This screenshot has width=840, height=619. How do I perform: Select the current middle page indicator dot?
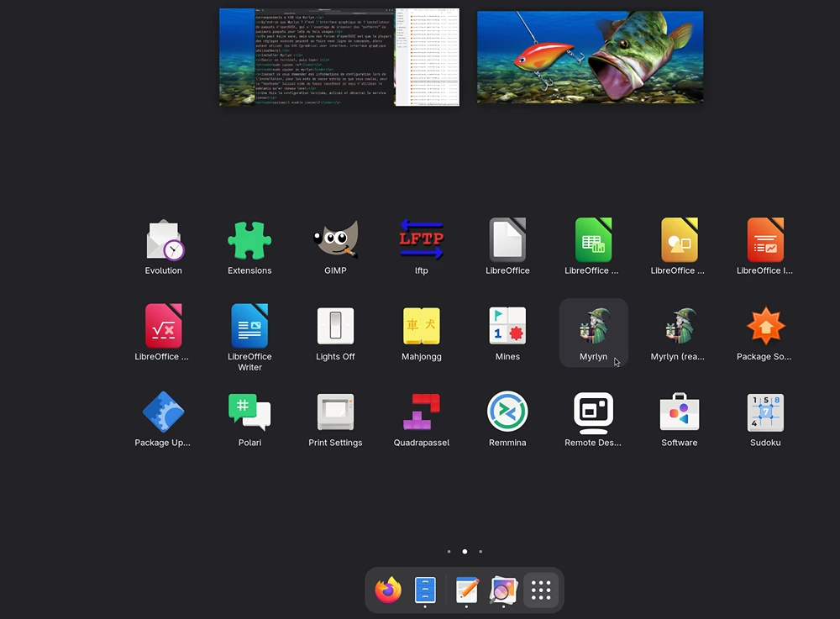(465, 552)
